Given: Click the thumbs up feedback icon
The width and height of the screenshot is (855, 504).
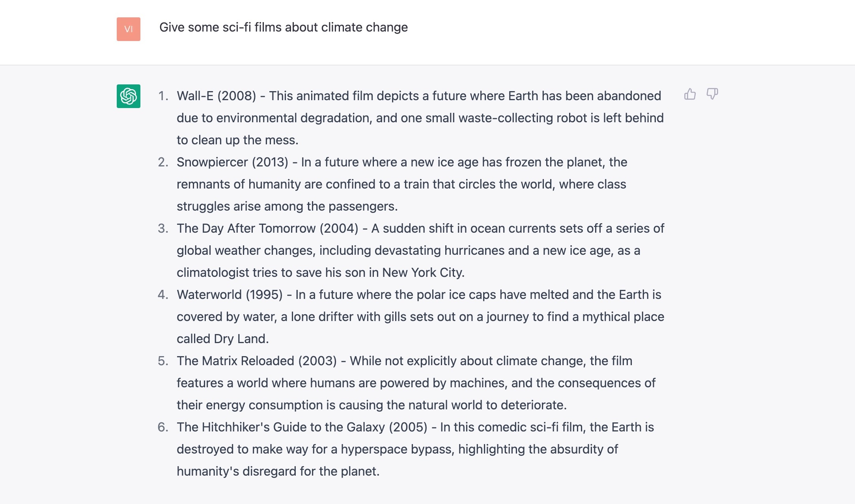Looking at the screenshot, I should click(690, 94).
